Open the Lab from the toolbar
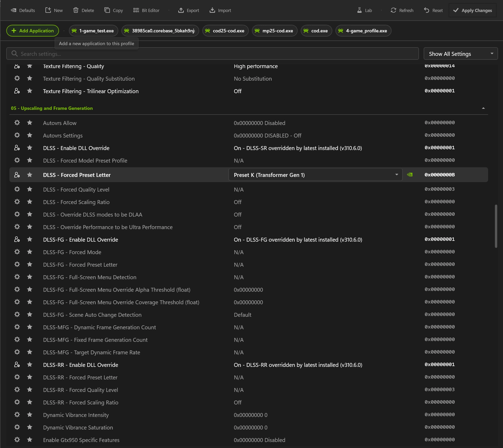Image resolution: width=503 pixels, height=448 pixels. point(364,10)
